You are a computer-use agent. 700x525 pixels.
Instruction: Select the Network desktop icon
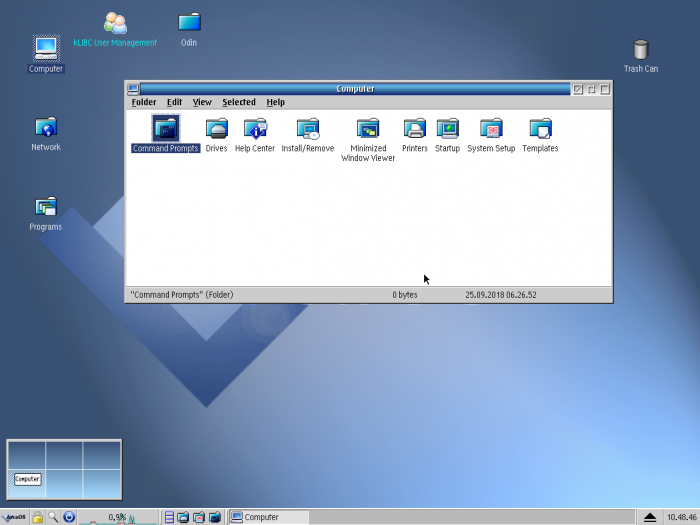46,128
